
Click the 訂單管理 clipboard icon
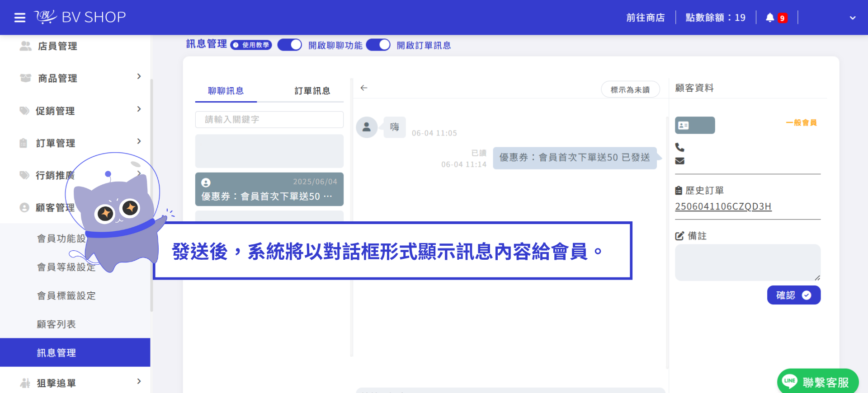click(24, 143)
